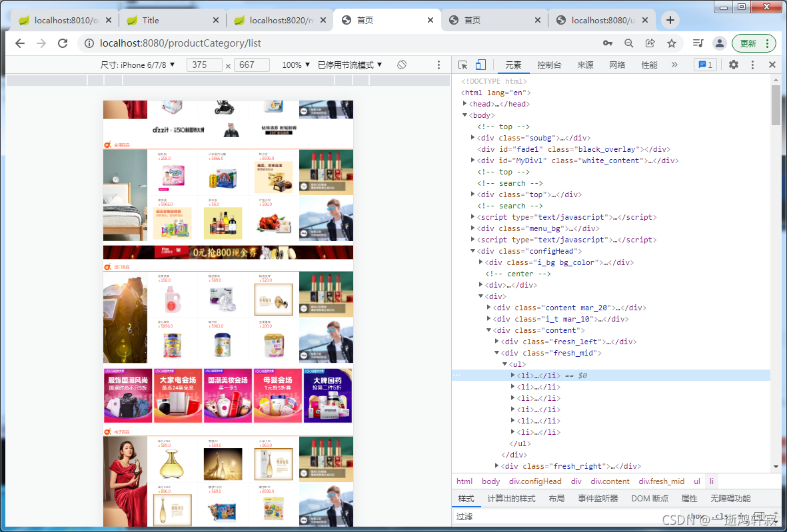Switch to the Title browser tab
This screenshot has height=532, width=787.
[172, 20]
